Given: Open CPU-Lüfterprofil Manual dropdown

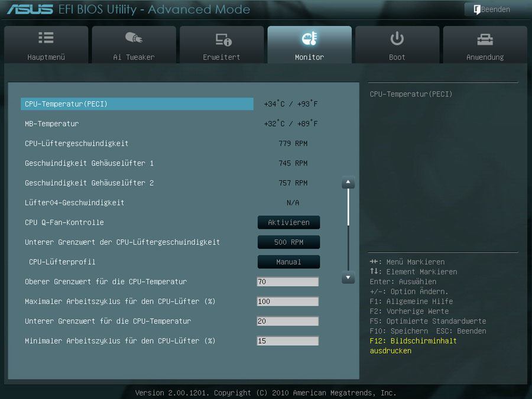Looking at the screenshot, I should 288,262.
